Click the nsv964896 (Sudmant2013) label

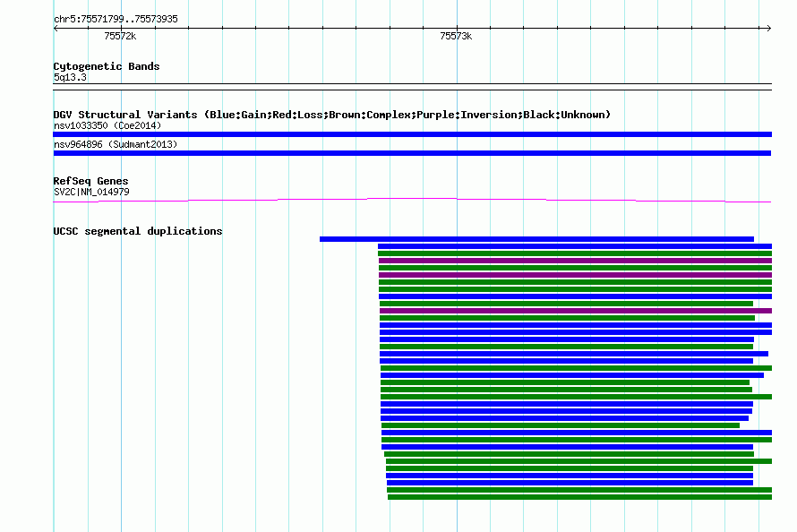(x=116, y=144)
